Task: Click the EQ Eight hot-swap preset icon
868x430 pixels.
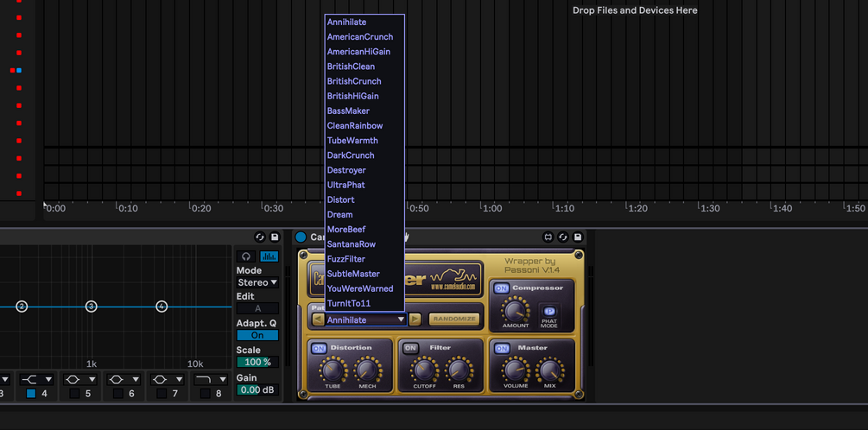Action: (260, 237)
